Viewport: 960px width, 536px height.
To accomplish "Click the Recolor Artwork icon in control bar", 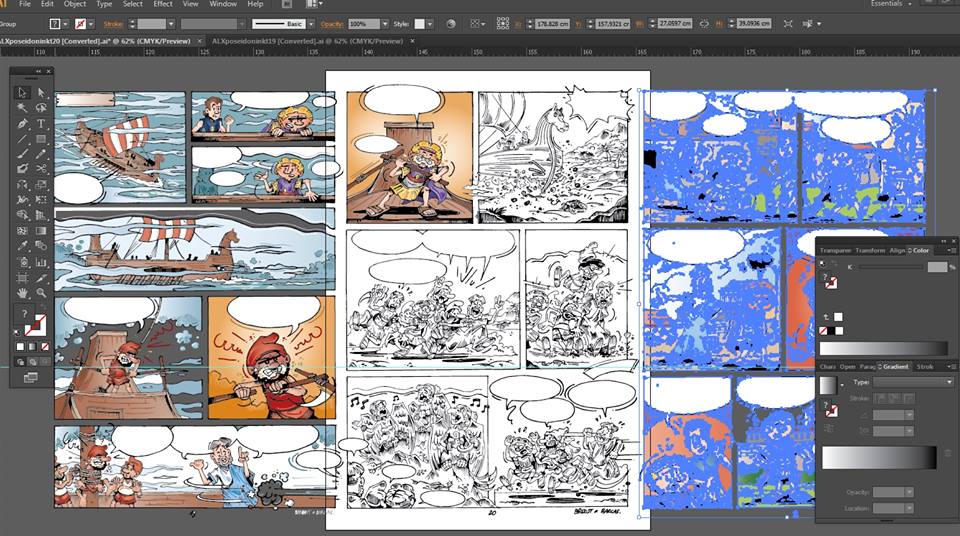I will pyautogui.click(x=450, y=23).
